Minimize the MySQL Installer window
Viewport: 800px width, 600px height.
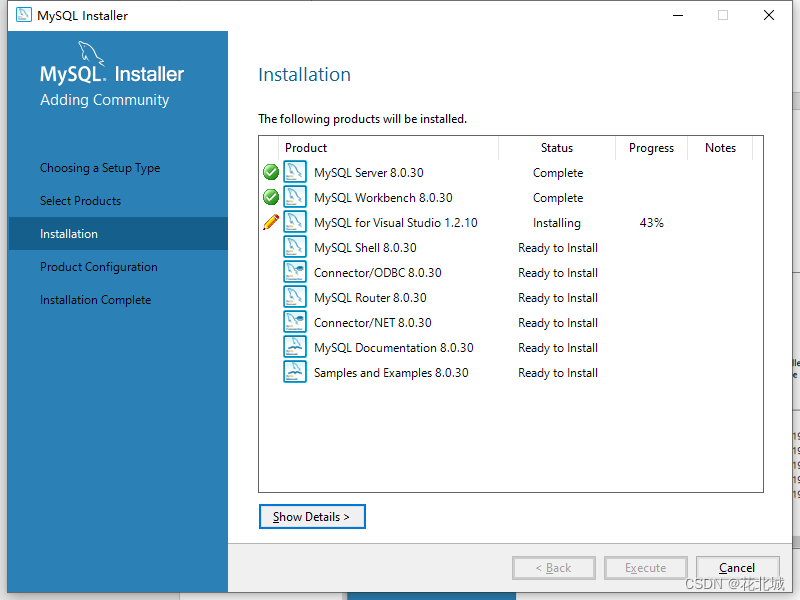(x=678, y=15)
